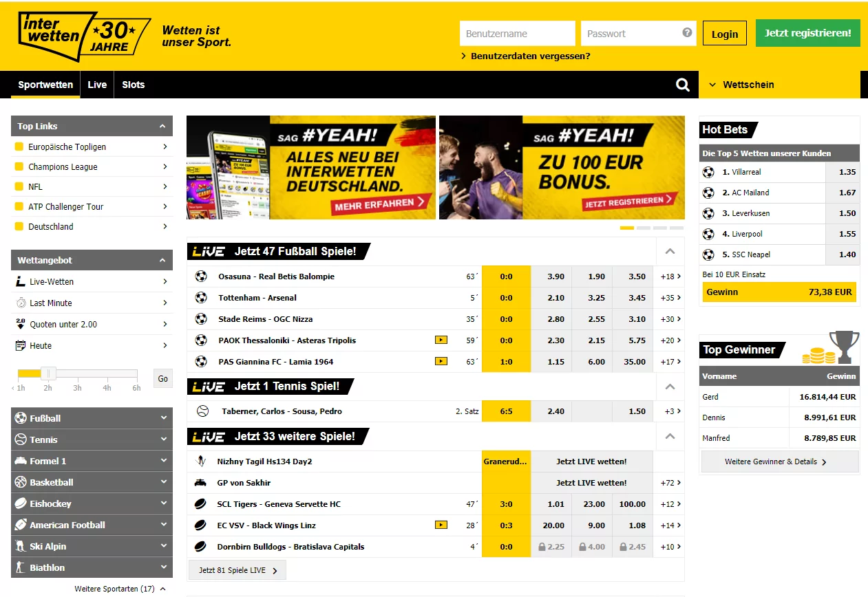Click the soccer ball icon beside Osasuna - Real Betis
This screenshot has height=597, width=868.
(201, 276)
